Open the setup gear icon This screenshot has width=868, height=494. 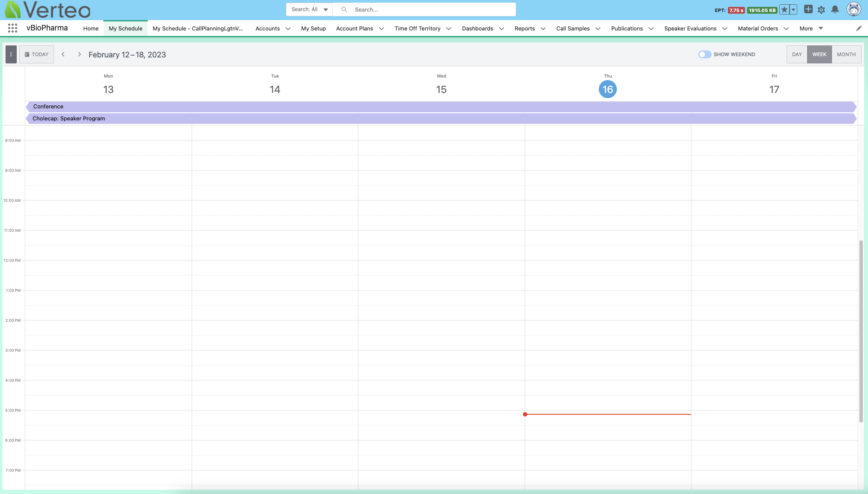click(821, 9)
